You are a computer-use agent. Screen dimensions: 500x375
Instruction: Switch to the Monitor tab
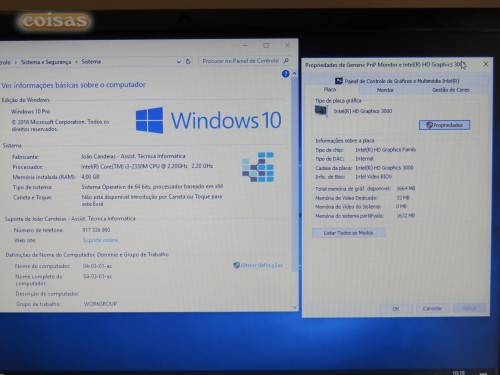385,90
